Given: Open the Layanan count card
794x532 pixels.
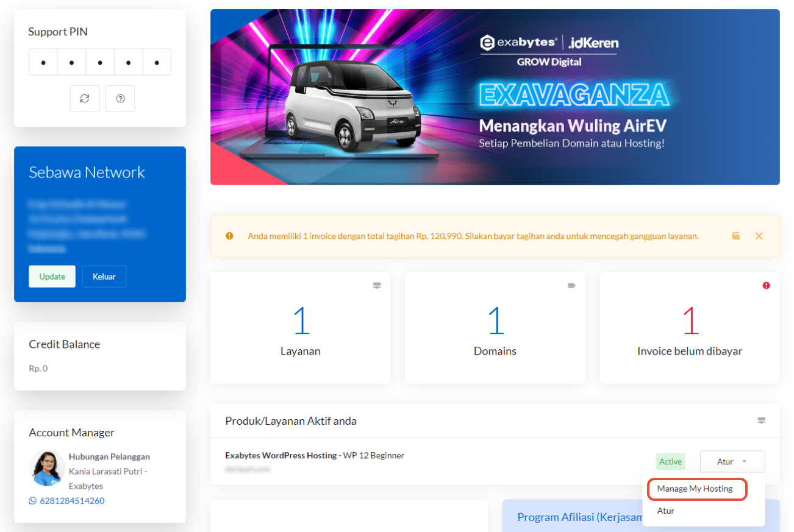Looking at the screenshot, I should 300,328.
